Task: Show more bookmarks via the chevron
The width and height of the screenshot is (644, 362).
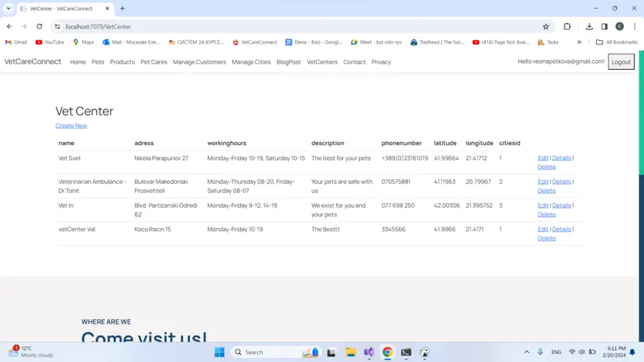Action: [x=579, y=42]
